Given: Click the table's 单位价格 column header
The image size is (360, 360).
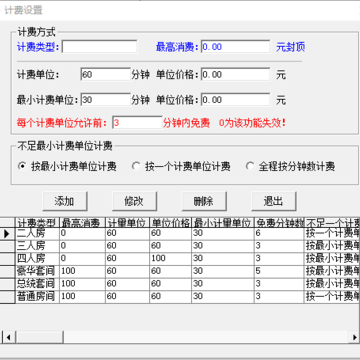Looking at the screenshot, I should pyautogui.click(x=170, y=222).
